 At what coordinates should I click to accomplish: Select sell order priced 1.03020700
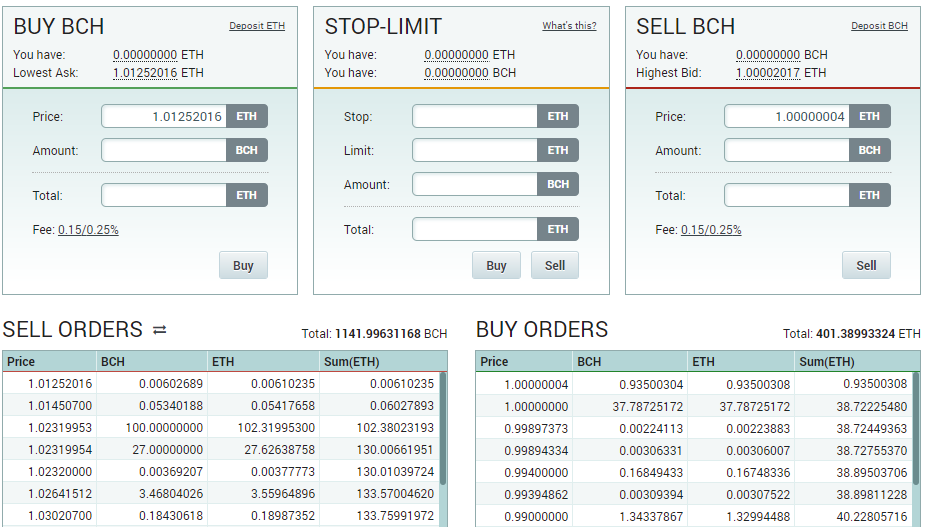point(221,516)
